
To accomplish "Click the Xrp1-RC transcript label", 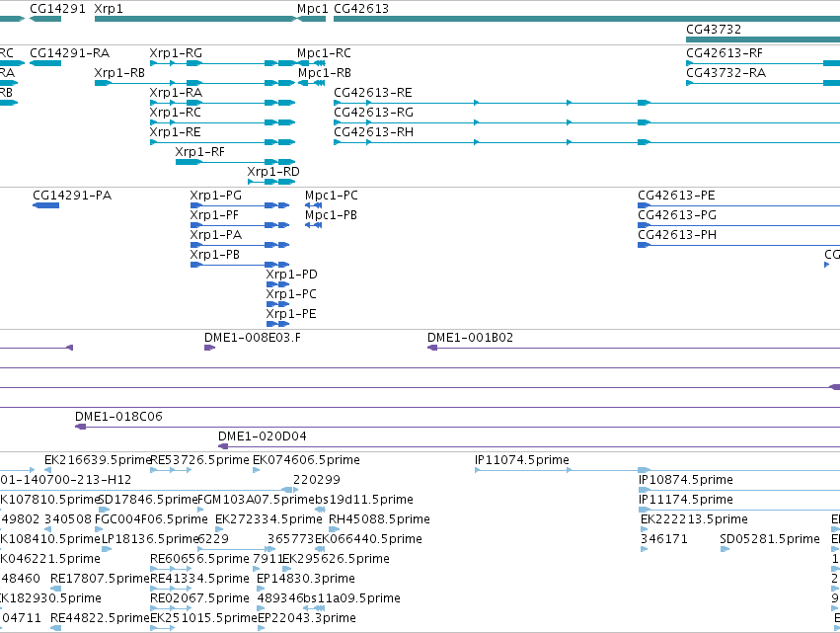I will point(175,113).
